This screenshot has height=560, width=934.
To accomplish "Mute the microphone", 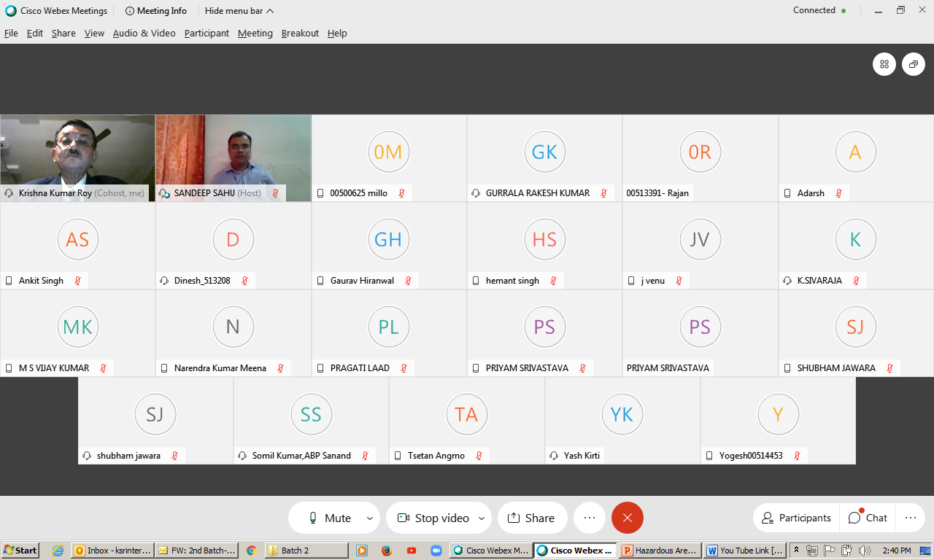I will (328, 518).
